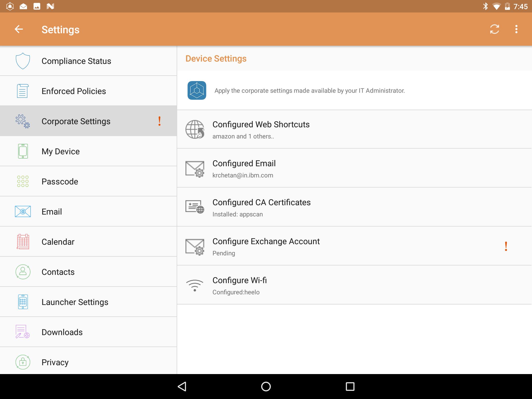Select Contacts in the sidebar
The width and height of the screenshot is (532, 399).
pos(88,272)
